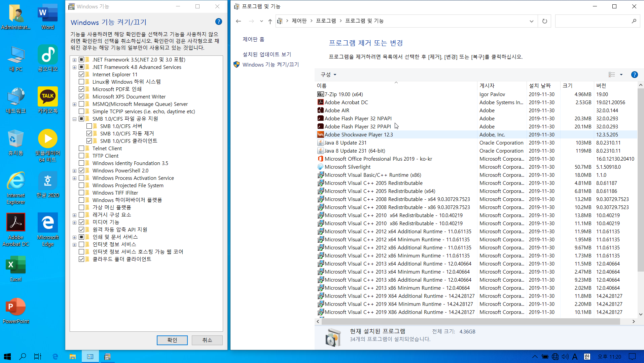The image size is (644, 363).
Task: Sort list by 크기 column header
Action: [x=577, y=86]
